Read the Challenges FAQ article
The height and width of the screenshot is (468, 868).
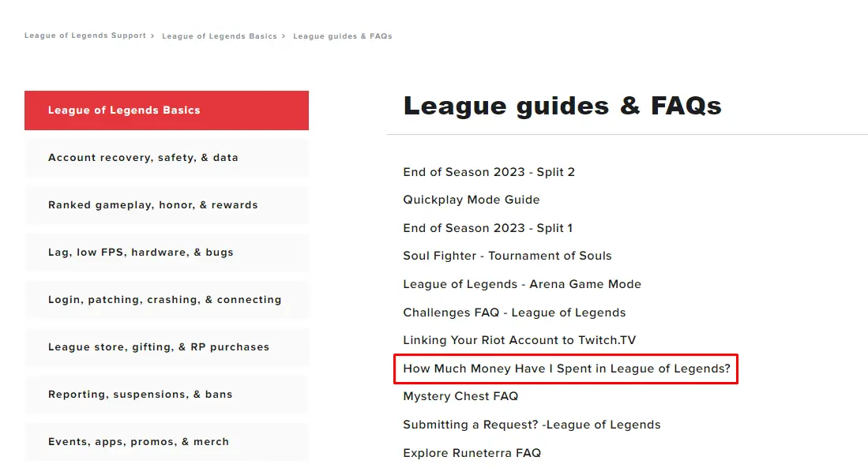pos(514,313)
